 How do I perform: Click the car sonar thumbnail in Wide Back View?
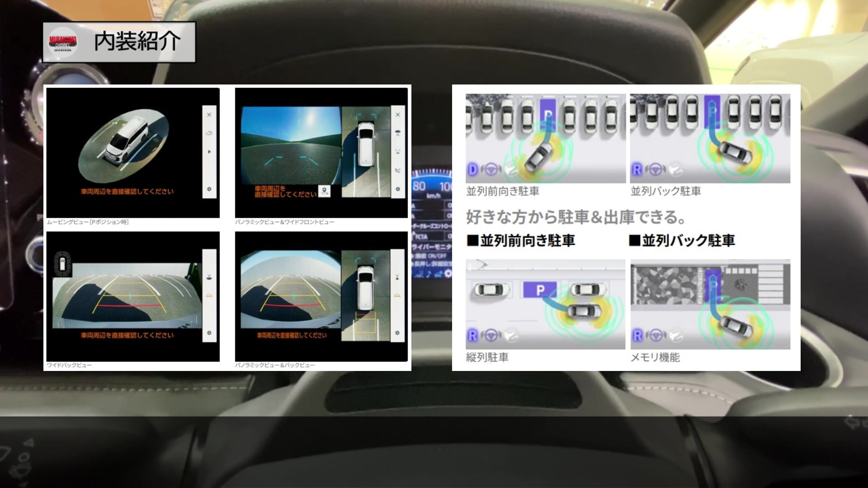coord(62,264)
